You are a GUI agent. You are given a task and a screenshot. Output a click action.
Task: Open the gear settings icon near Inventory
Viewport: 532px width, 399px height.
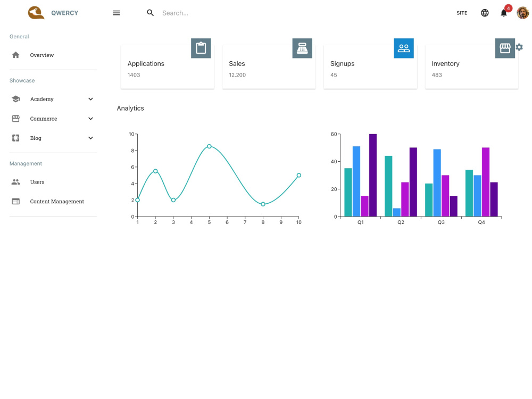[x=519, y=47]
